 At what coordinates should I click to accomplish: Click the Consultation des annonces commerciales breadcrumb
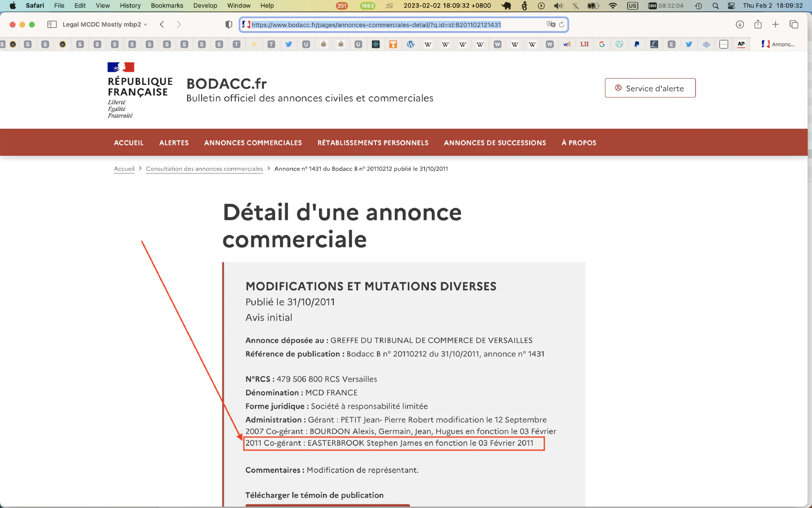(204, 169)
